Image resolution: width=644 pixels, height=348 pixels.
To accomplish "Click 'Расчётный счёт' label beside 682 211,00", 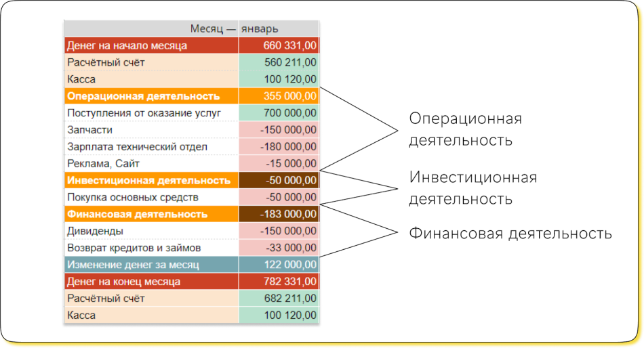I will click(x=152, y=299).
